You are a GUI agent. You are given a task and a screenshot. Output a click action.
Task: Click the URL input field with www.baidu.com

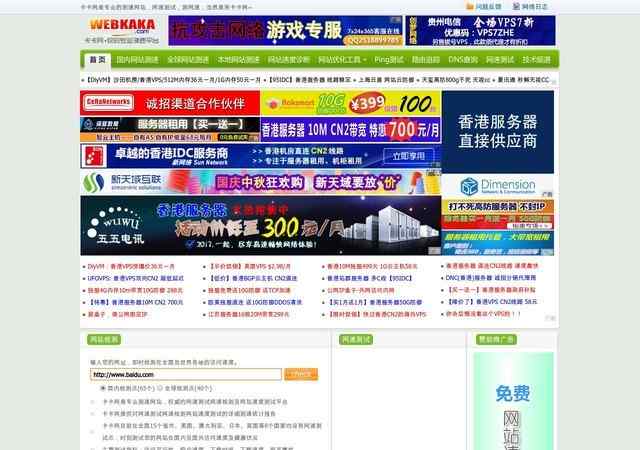186,374
